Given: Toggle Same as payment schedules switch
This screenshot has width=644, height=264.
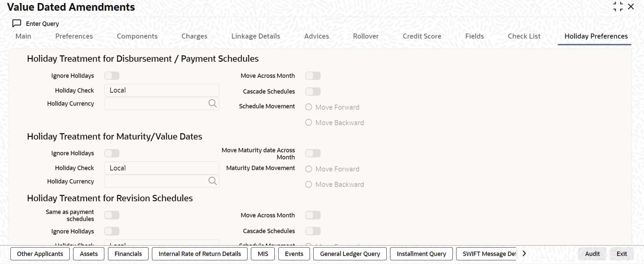Looking at the screenshot, I should click(112, 215).
